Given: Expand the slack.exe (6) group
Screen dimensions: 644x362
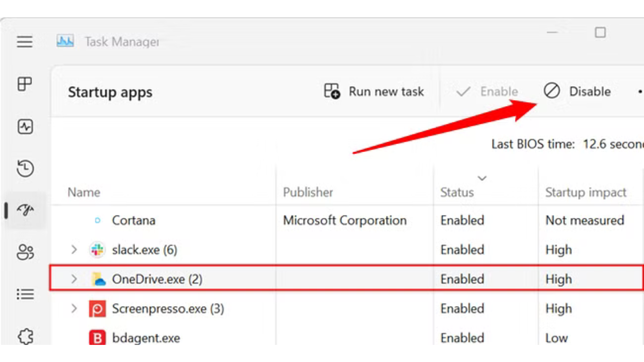Looking at the screenshot, I should 74,250.
